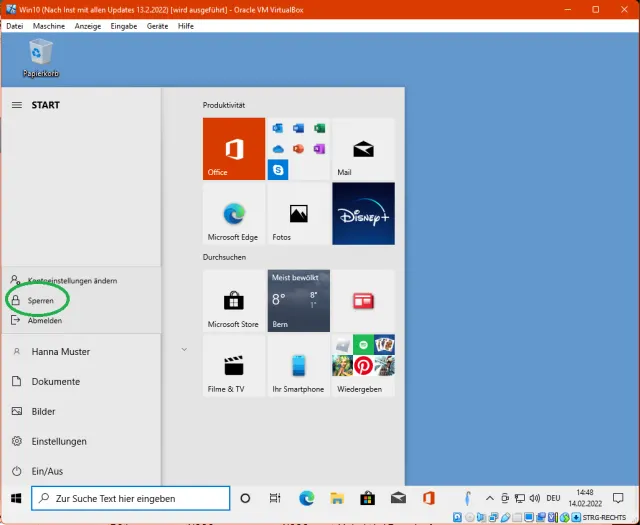
Task: Open the Ein/Aus power options
Action: pyautogui.click(x=47, y=471)
